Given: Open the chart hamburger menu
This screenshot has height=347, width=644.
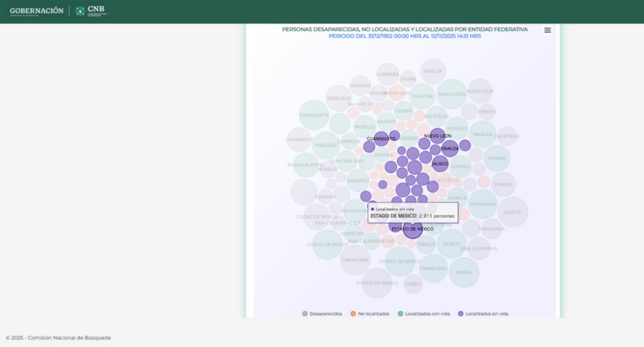Looking at the screenshot, I should click(x=547, y=30).
